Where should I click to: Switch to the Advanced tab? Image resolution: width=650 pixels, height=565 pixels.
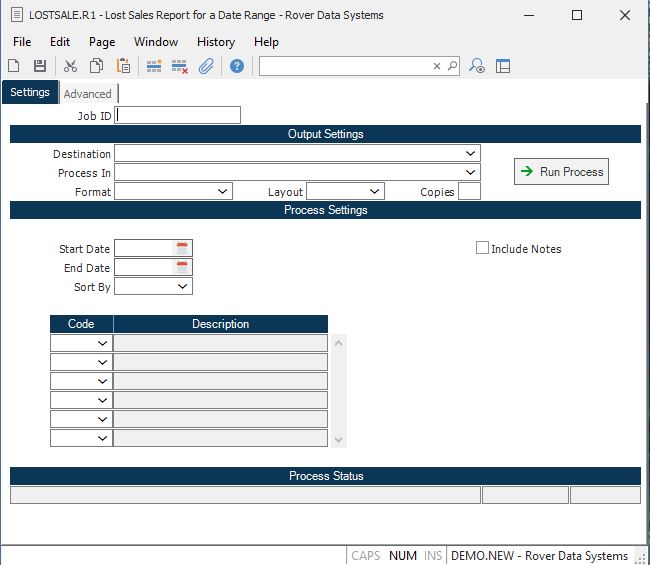(x=88, y=94)
